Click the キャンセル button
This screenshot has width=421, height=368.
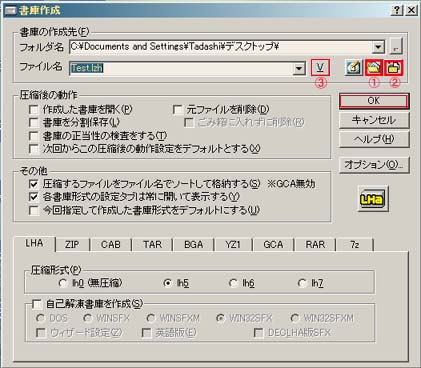pyautogui.click(x=374, y=120)
